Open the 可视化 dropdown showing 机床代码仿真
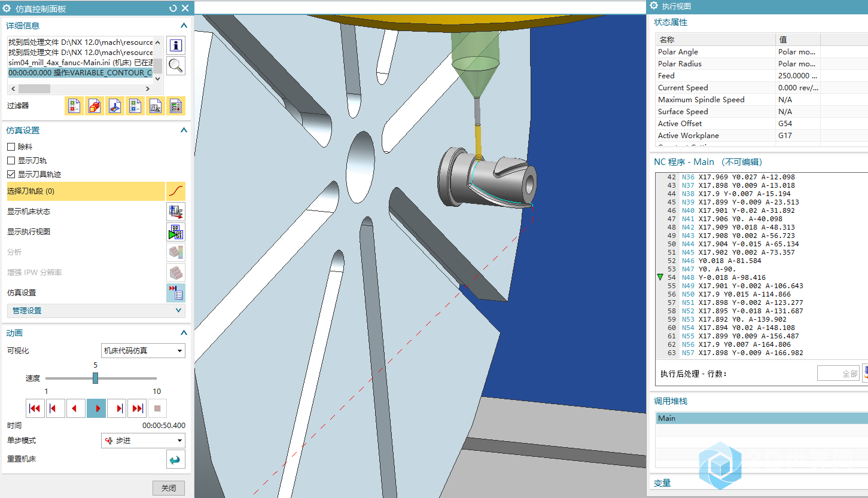This screenshot has height=498, width=868. (143, 351)
